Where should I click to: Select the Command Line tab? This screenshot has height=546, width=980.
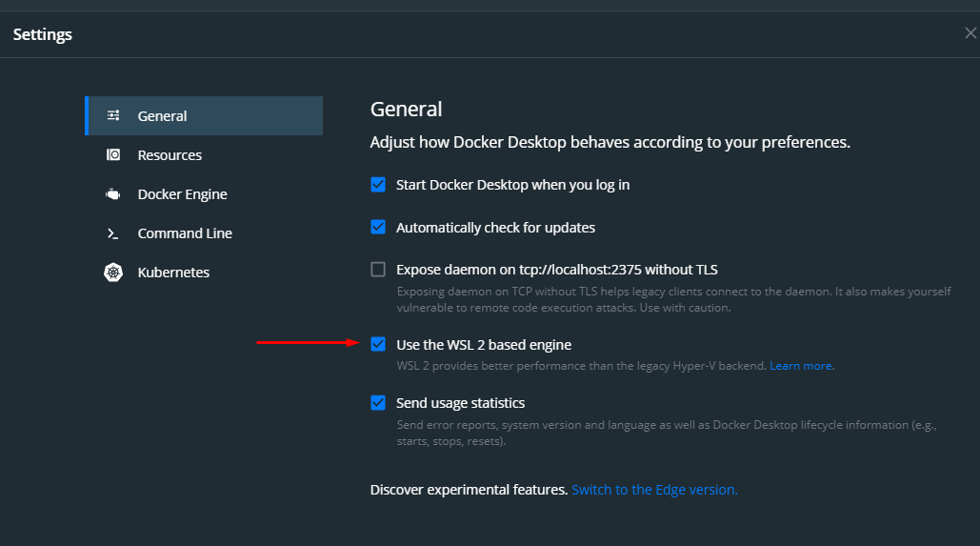pyautogui.click(x=185, y=233)
